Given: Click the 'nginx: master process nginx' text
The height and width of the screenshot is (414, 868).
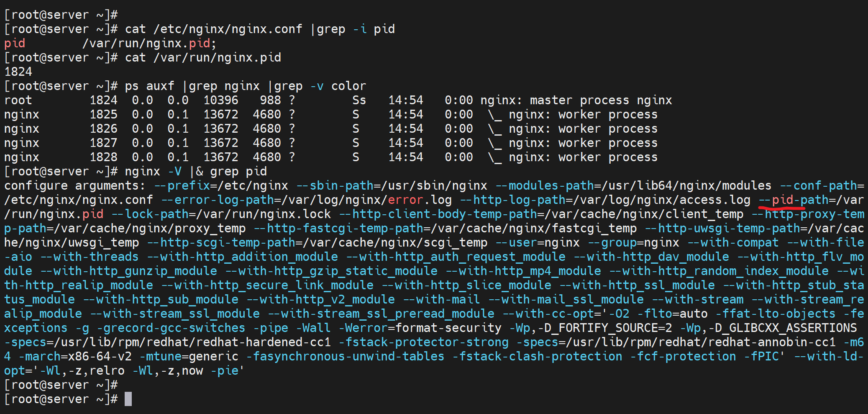Looking at the screenshot, I should (576, 100).
